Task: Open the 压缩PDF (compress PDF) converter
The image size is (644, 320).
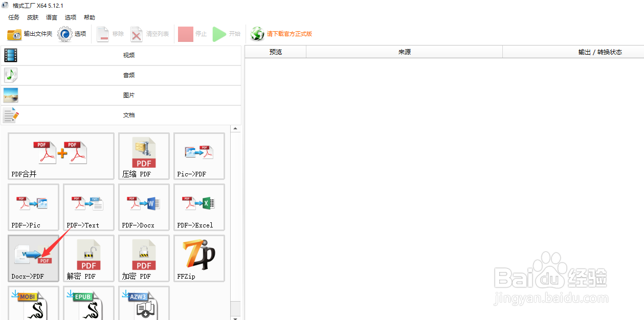Action: (144, 156)
